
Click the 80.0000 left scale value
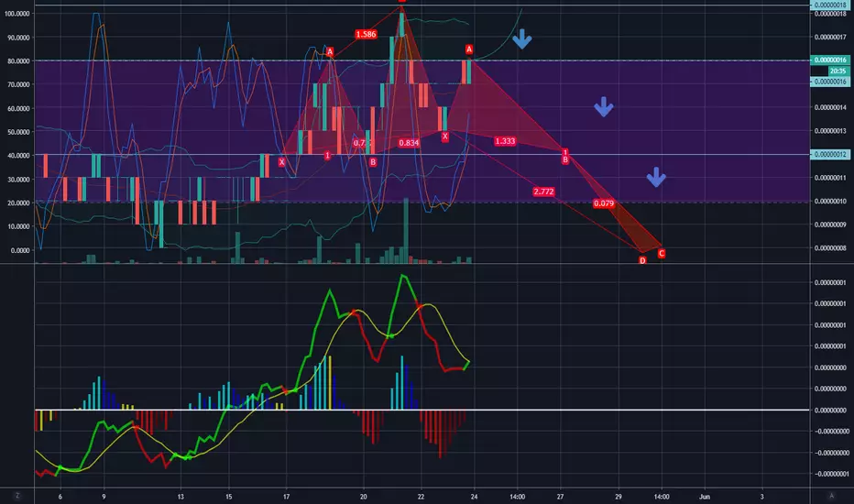(18, 61)
